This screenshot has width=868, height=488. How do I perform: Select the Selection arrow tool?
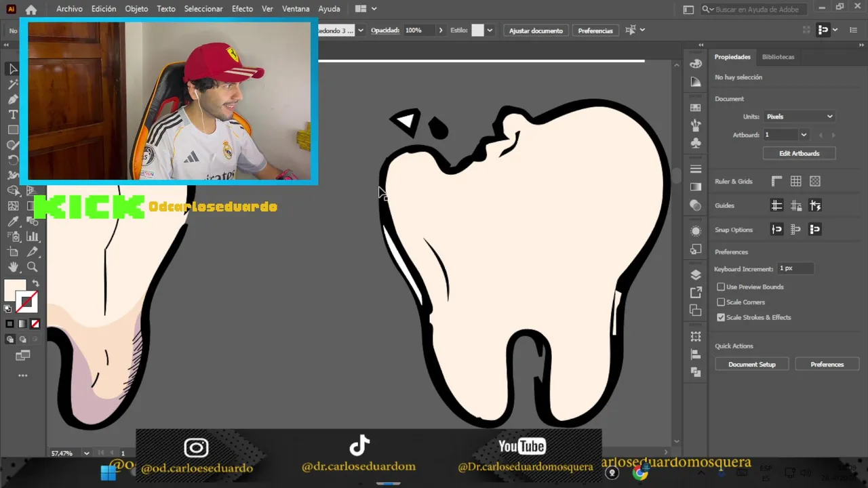click(13, 68)
